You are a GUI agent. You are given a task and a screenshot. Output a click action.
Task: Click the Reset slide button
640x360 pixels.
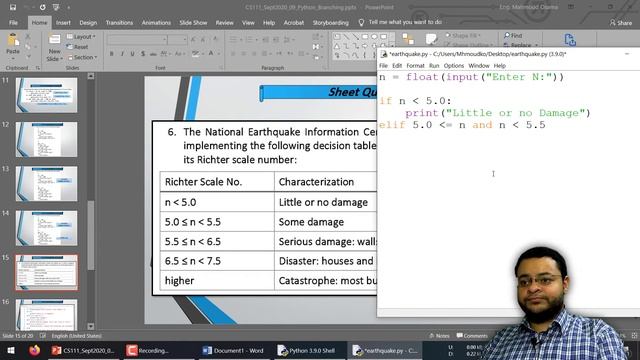point(78,47)
